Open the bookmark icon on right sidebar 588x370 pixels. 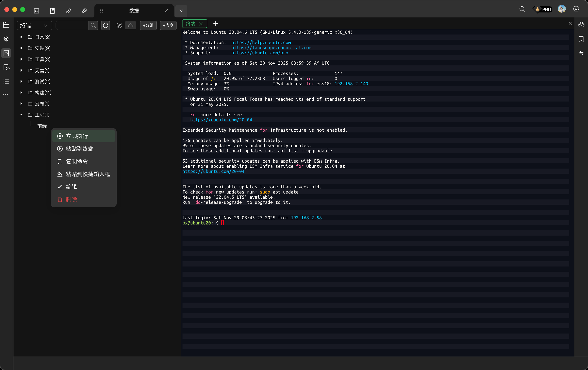(581, 39)
